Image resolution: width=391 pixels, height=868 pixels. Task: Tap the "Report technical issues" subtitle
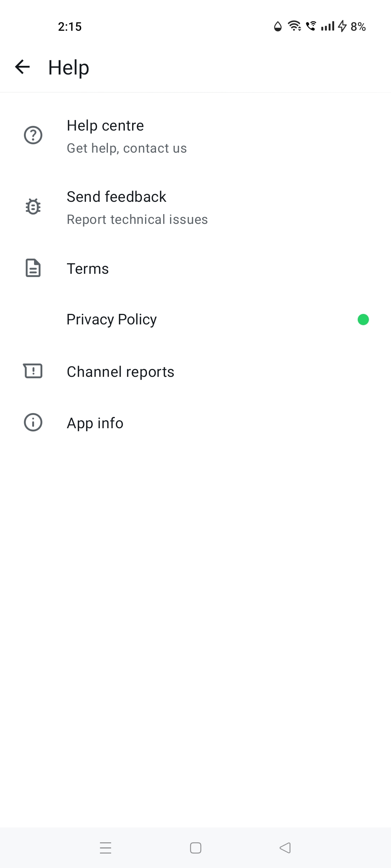pyautogui.click(x=137, y=220)
